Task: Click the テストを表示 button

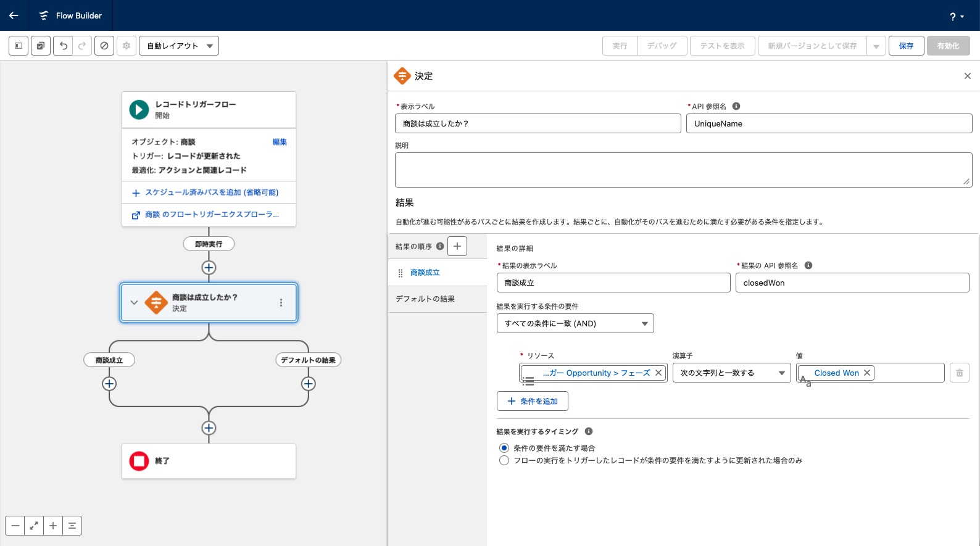Action: click(723, 46)
